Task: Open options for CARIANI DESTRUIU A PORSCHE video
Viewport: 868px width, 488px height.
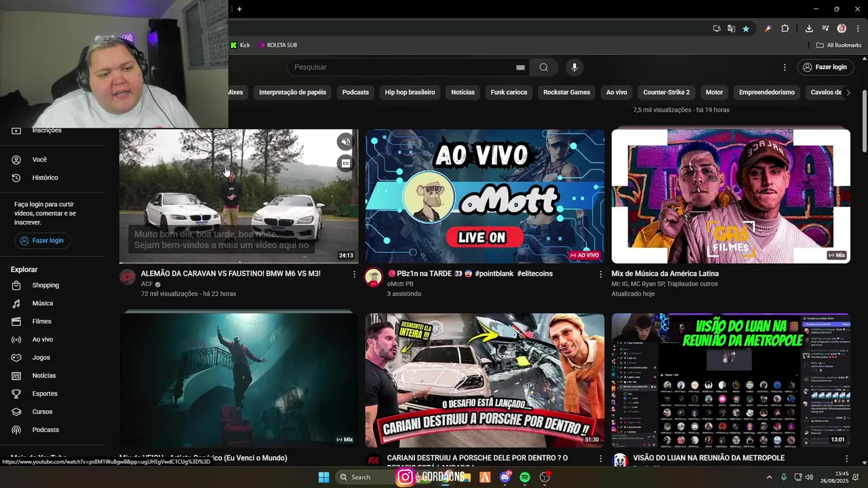Action: click(600, 459)
